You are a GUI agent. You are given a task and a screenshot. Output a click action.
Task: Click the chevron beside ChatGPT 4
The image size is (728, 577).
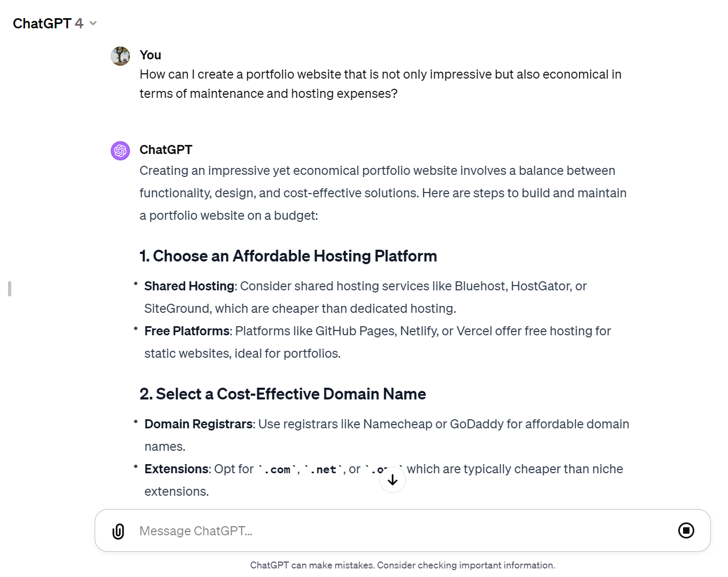coord(93,24)
